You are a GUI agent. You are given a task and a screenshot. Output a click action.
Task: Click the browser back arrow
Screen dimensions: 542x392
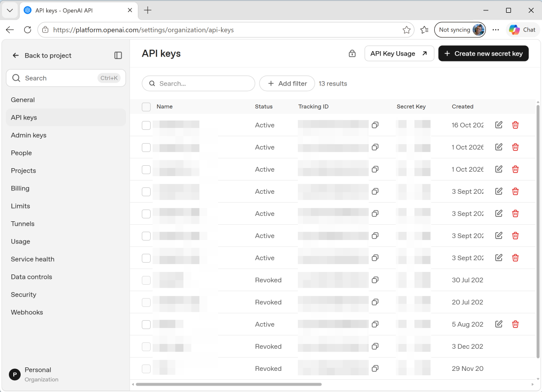tap(10, 30)
